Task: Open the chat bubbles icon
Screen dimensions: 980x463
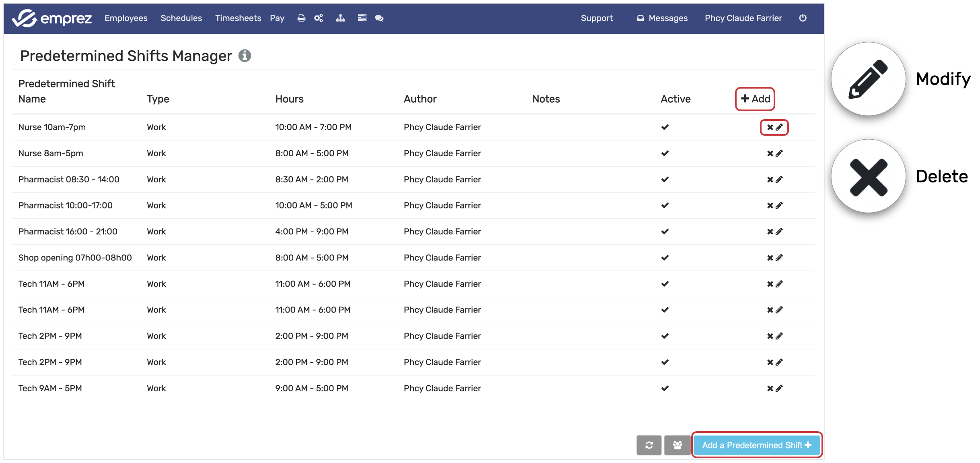Action: pos(379,18)
